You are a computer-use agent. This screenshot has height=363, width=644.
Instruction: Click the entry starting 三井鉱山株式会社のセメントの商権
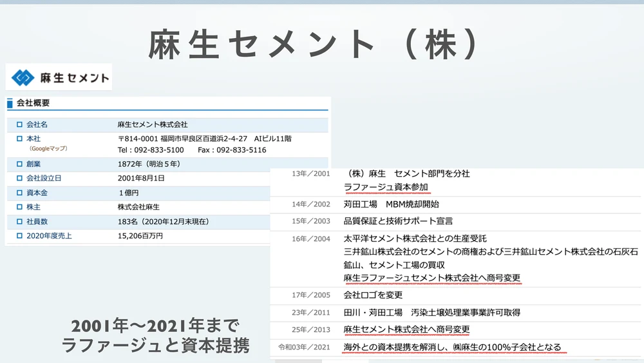click(x=491, y=258)
